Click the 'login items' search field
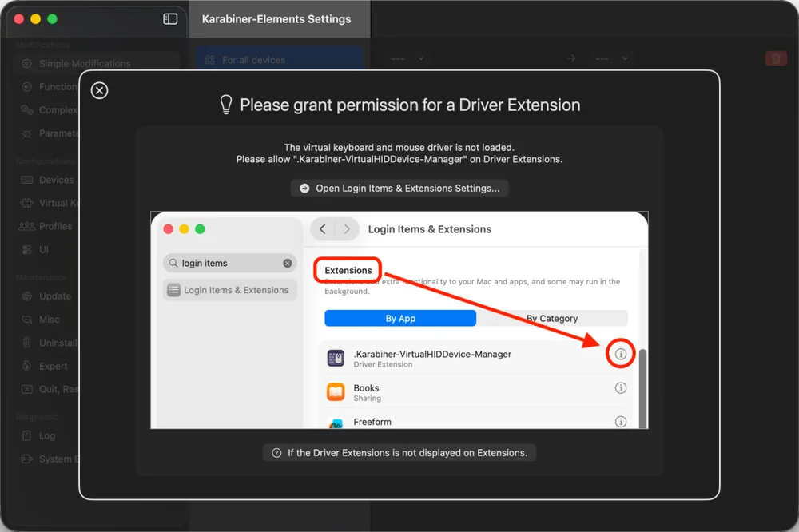 coord(230,263)
